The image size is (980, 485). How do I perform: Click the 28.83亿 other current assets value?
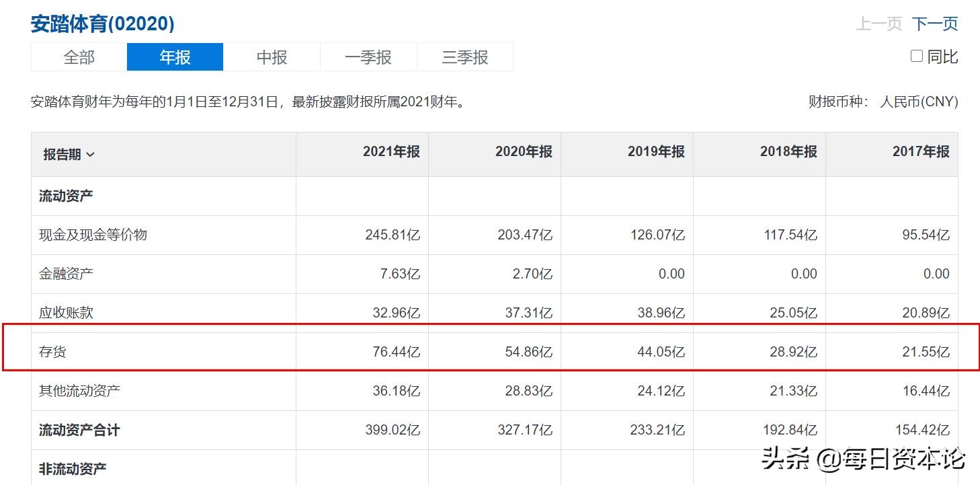click(529, 391)
